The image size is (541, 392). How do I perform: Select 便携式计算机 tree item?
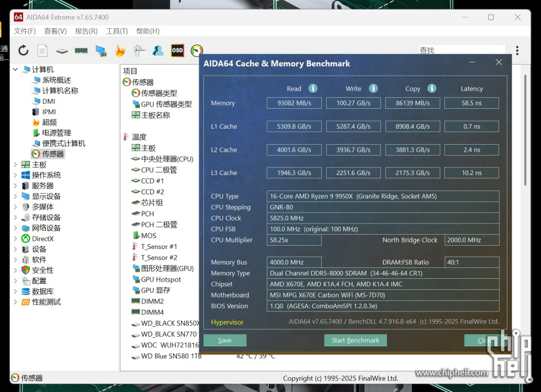63,144
